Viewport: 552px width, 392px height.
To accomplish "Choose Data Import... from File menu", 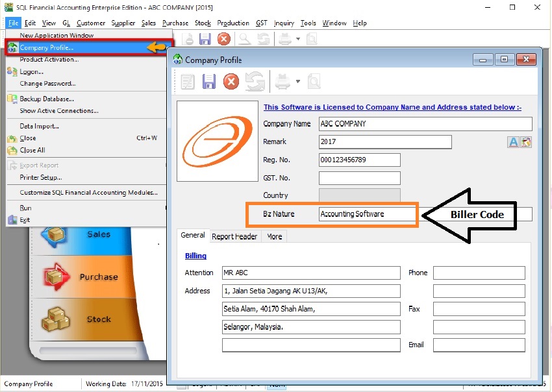I will coord(86,126).
